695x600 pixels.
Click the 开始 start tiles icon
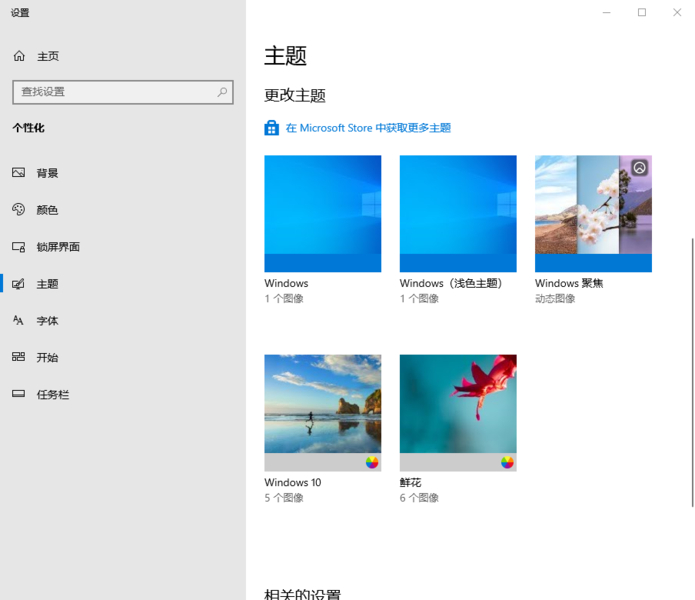tap(19, 357)
